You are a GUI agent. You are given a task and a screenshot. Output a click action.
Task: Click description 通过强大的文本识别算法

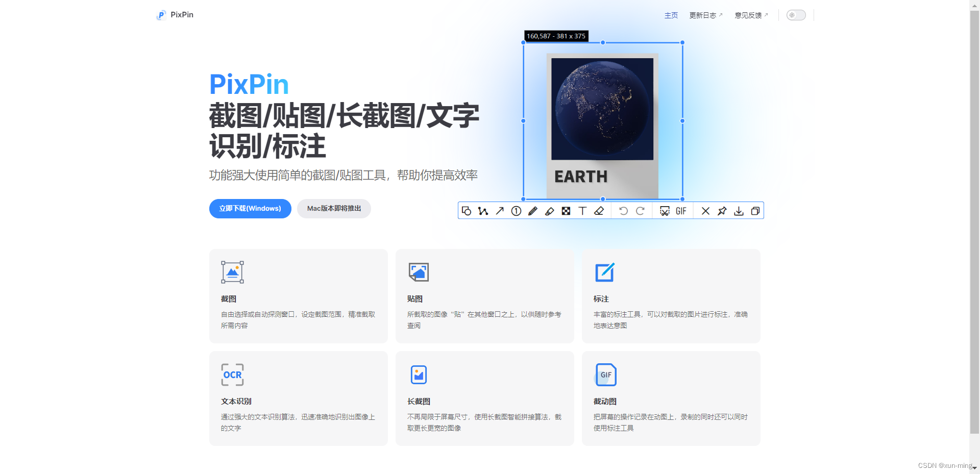coord(298,422)
